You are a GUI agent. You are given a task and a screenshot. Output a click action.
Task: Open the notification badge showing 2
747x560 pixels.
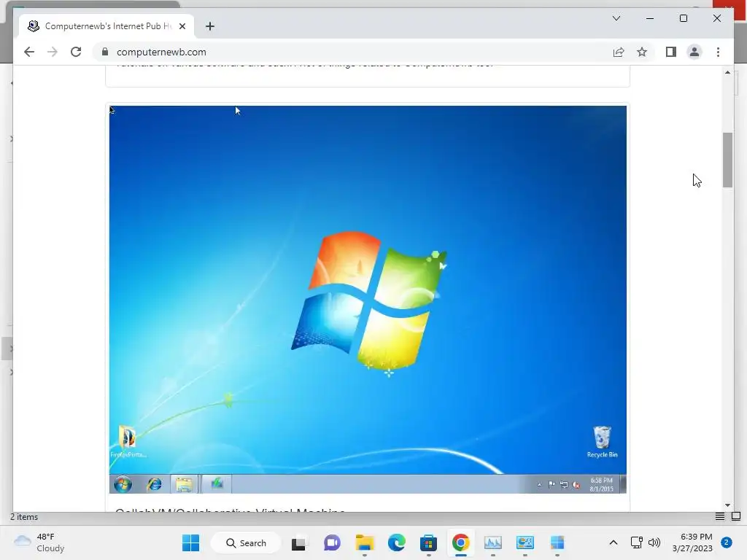coord(727,542)
